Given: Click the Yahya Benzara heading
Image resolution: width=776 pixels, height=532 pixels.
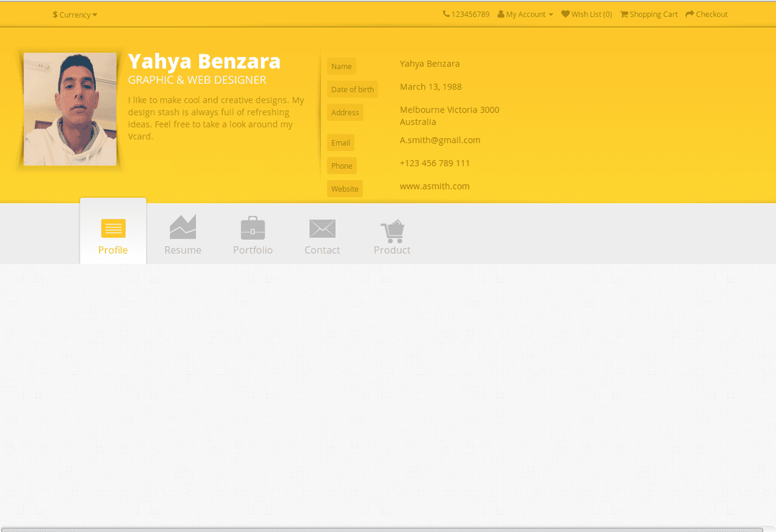Looking at the screenshot, I should [204, 61].
